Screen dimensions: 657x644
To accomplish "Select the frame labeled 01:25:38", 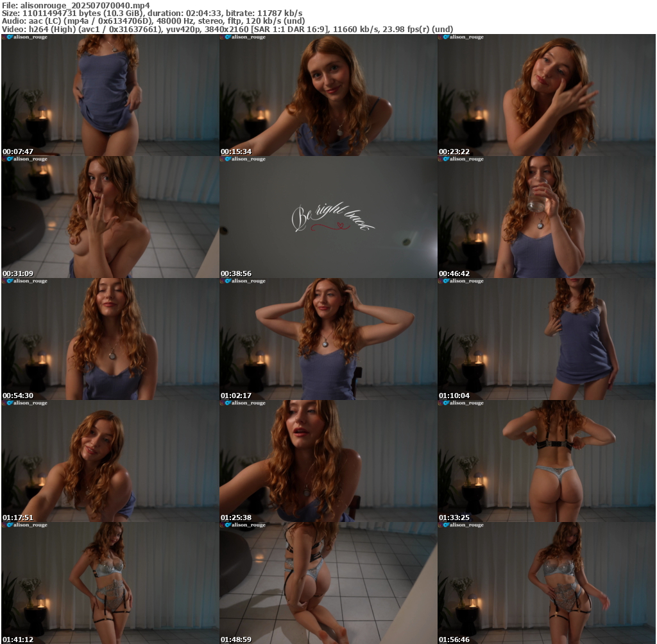I will pos(328,461).
